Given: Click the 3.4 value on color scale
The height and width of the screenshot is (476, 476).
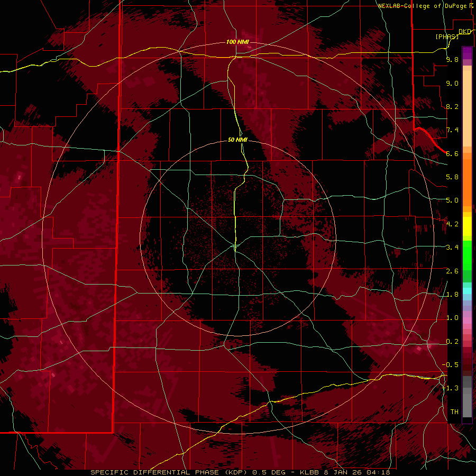Looking at the screenshot, I should (x=452, y=248).
